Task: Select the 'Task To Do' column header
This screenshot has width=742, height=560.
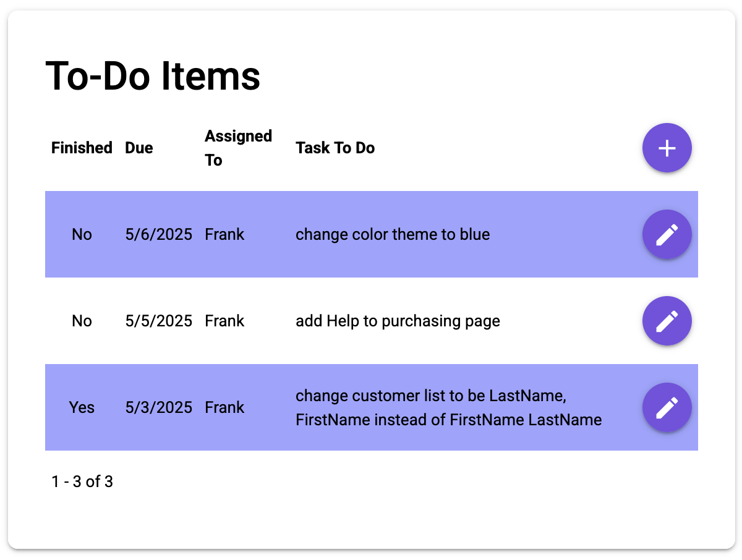Action: click(x=335, y=148)
